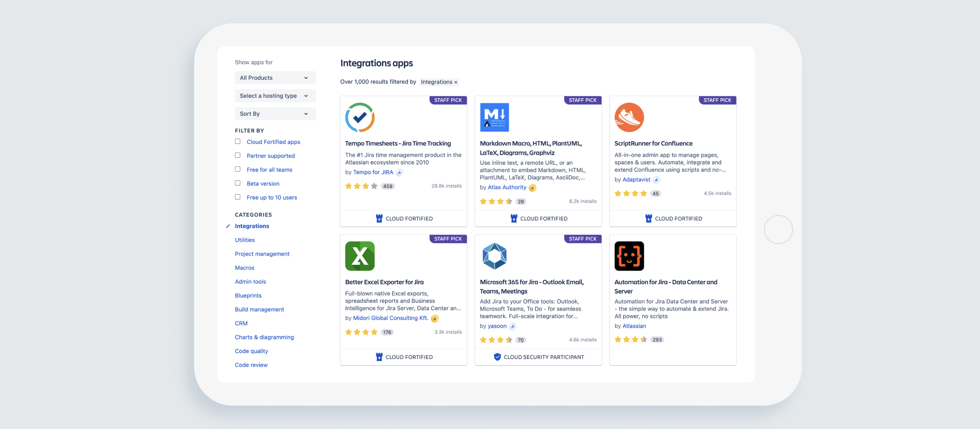Image resolution: width=980 pixels, height=429 pixels.
Task: Tap the tablet home button
Action: coord(778,230)
